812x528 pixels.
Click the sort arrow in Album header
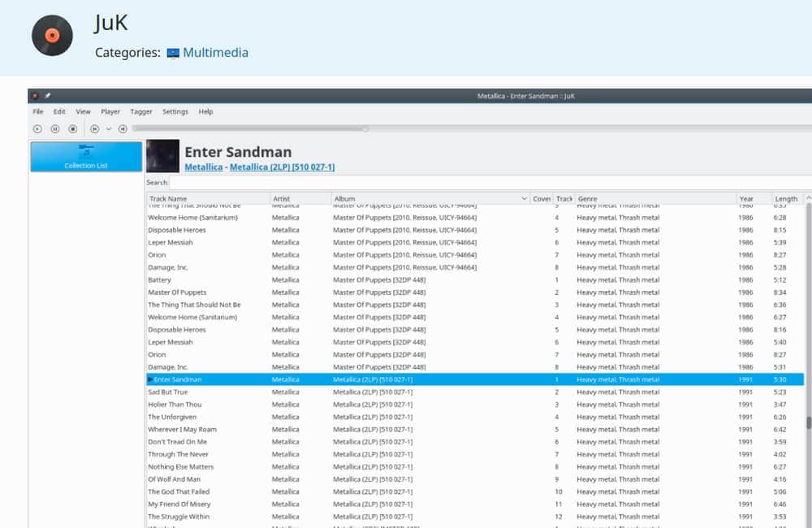524,198
